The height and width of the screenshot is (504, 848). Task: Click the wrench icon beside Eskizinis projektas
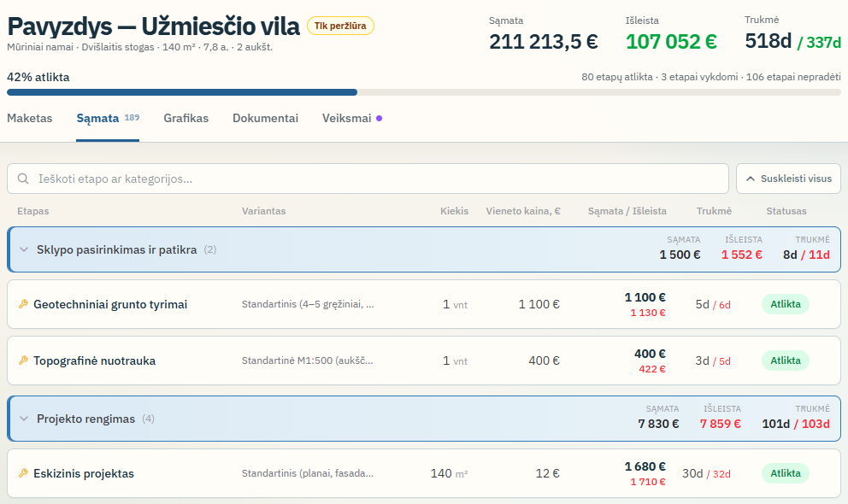(23, 473)
